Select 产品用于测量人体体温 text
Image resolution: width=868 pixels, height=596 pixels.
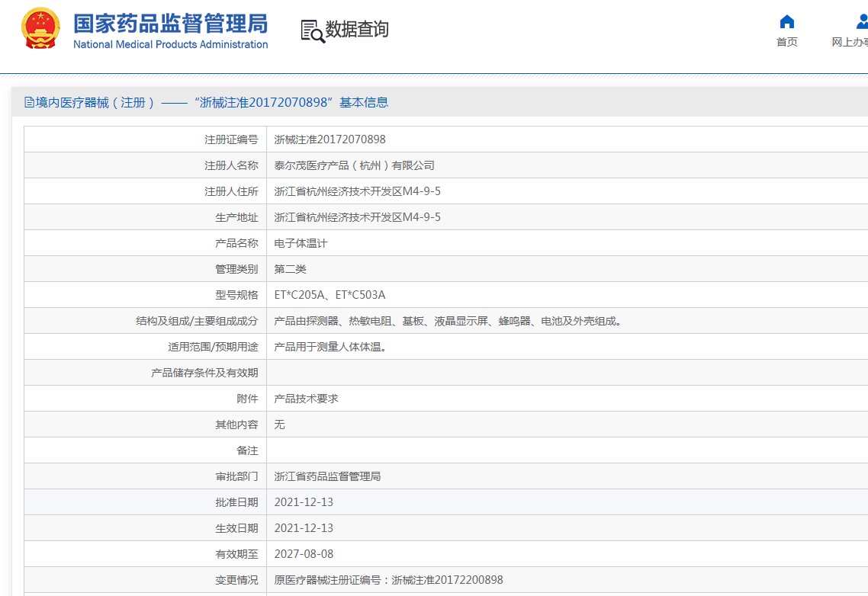(x=330, y=347)
